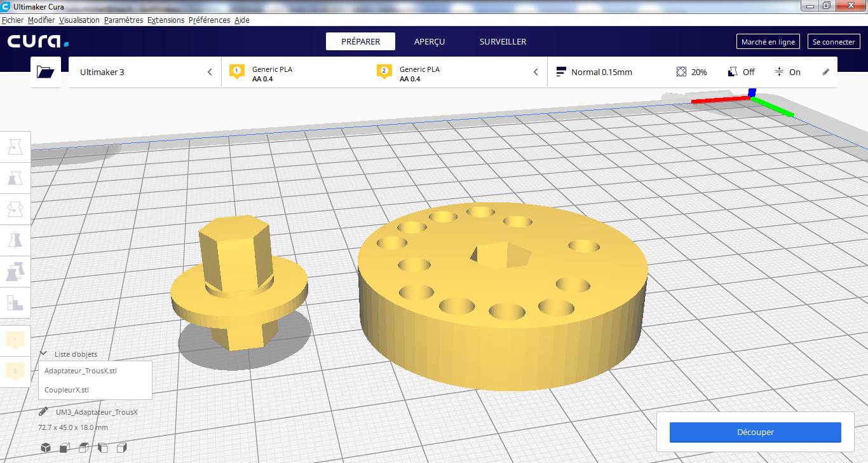This screenshot has height=463, width=868.
Task: Click the support Off icon
Action: [x=733, y=72]
